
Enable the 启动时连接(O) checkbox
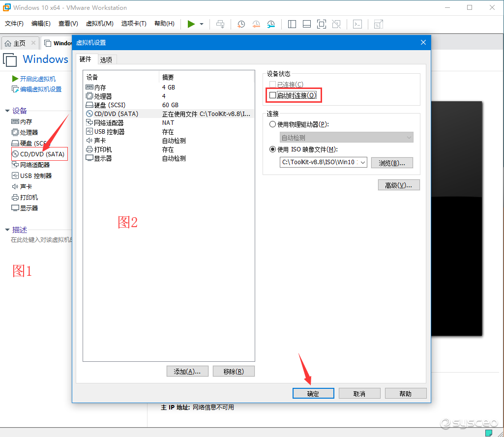point(272,95)
